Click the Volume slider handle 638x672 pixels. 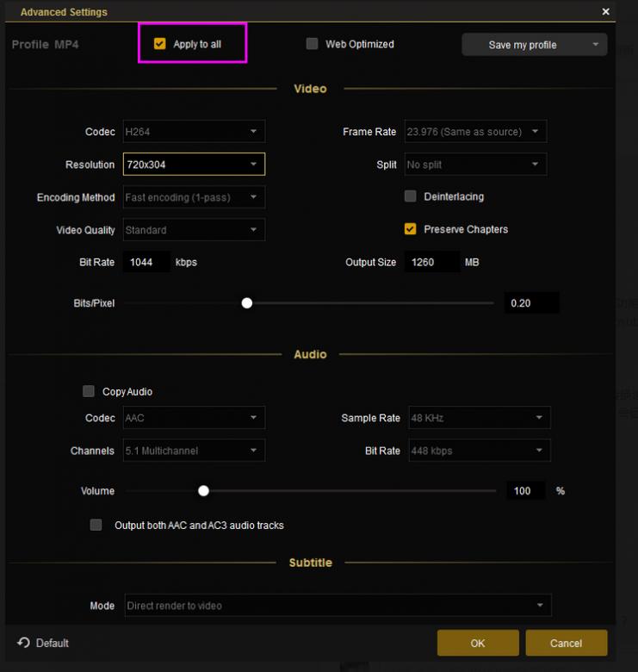pos(204,491)
